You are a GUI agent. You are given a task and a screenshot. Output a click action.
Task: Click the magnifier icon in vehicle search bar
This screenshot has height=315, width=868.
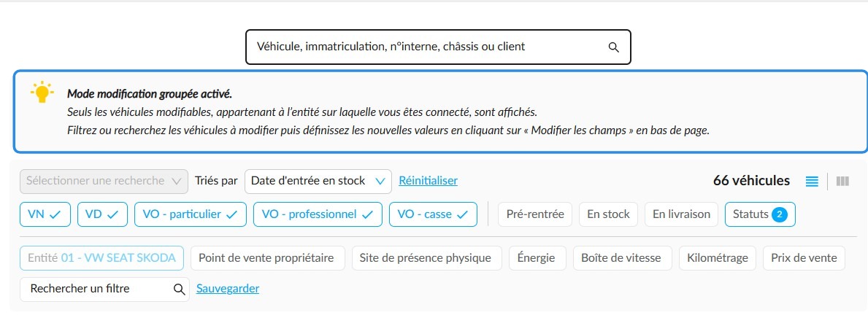613,47
